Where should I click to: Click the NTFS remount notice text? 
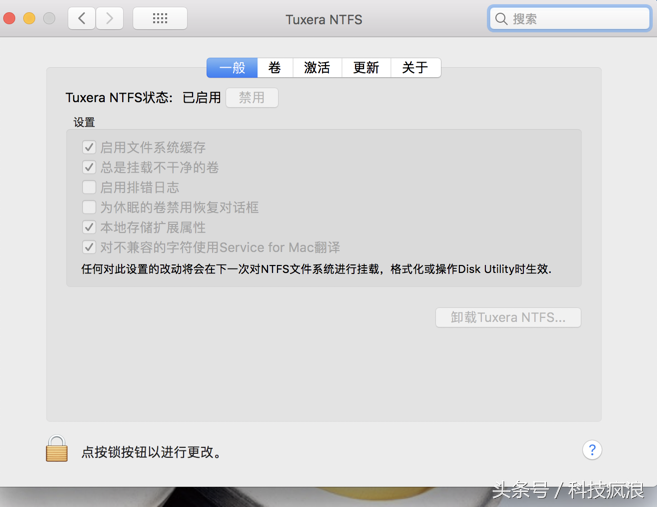[316, 269]
